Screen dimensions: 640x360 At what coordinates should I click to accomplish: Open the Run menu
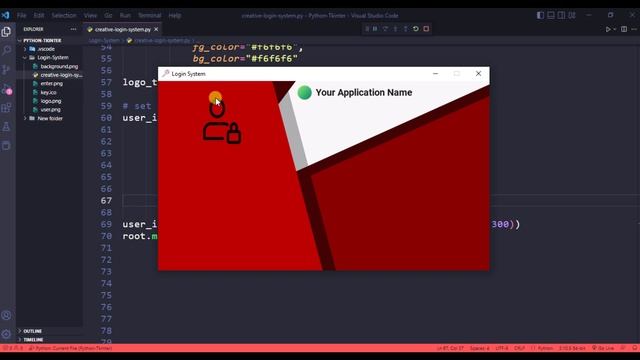[125, 16]
